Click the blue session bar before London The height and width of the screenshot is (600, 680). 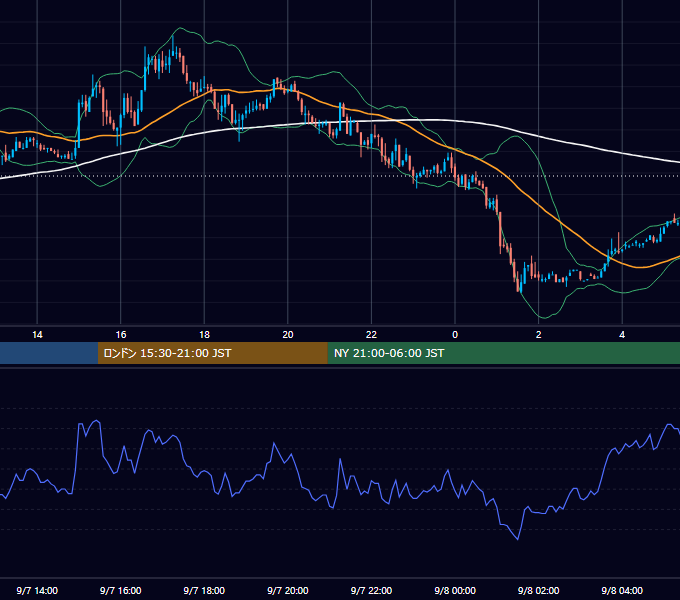[49, 353]
